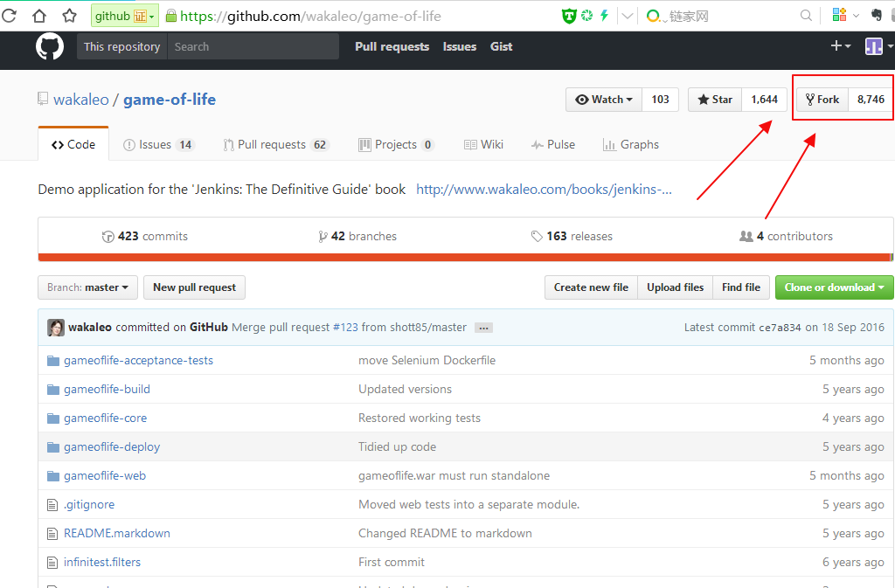895x588 pixels.
Task: Open the Pull requests tab with 62
Action: point(275,145)
